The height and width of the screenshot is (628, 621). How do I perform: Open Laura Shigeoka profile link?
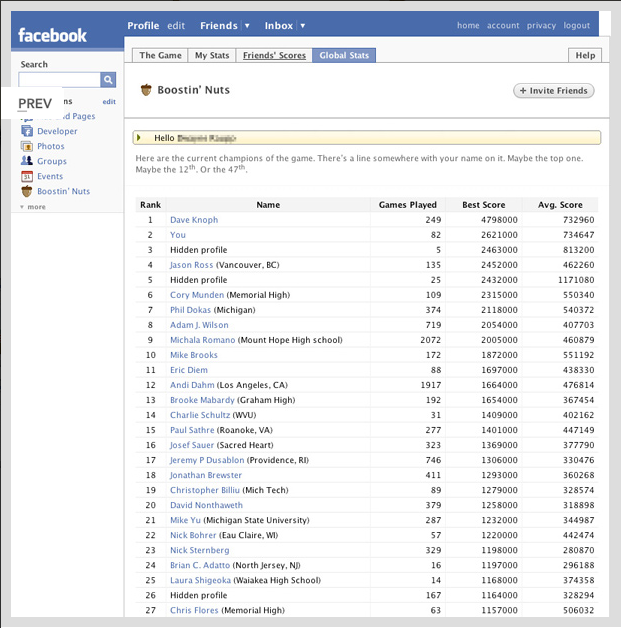(x=201, y=580)
